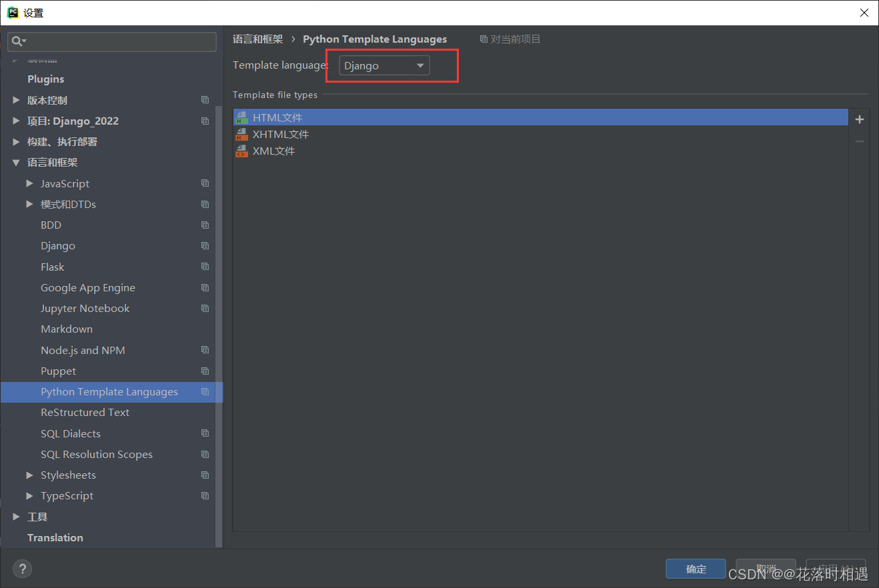Select Python Template Languages item
Screen dimensions: 879x588
[111, 391]
